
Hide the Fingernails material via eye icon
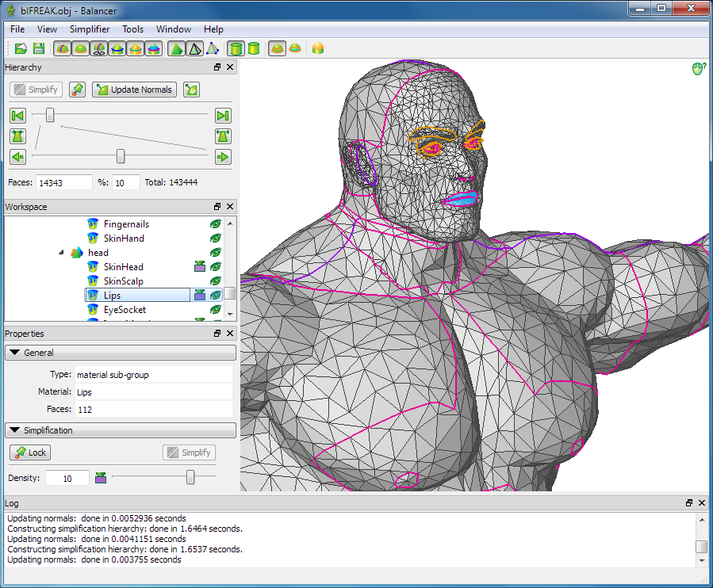(x=215, y=224)
